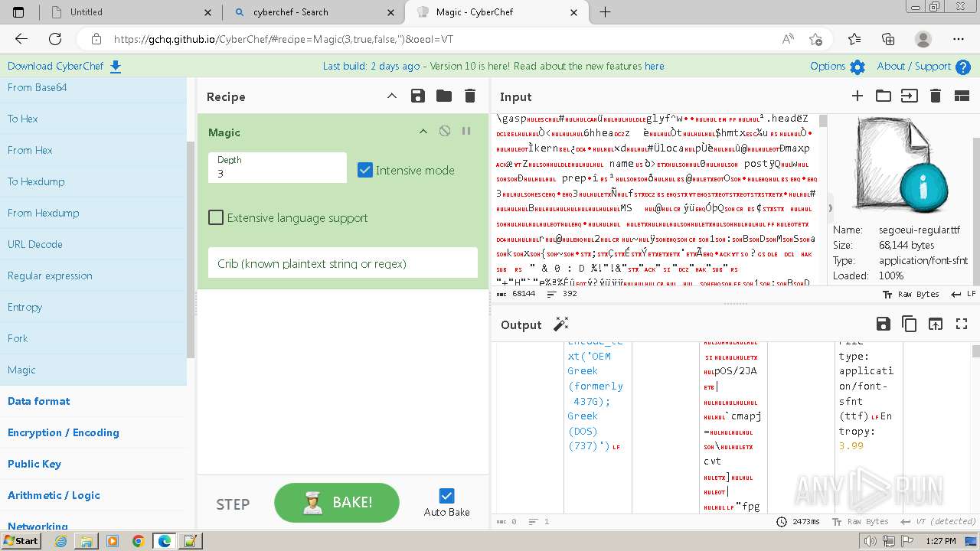Screen dimensions: 980x551
Task: Add this page to favorites star
Action: coord(815,39)
